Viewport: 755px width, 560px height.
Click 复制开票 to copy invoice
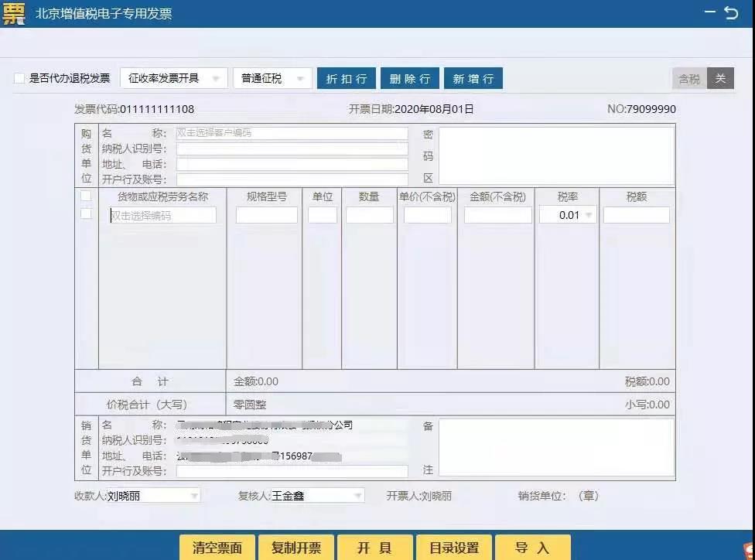point(296,547)
